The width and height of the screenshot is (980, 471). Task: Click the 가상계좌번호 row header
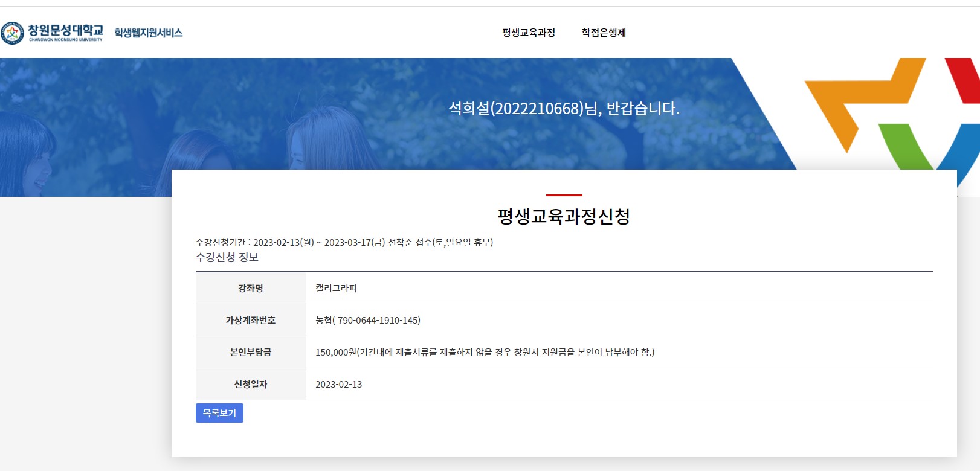(251, 320)
